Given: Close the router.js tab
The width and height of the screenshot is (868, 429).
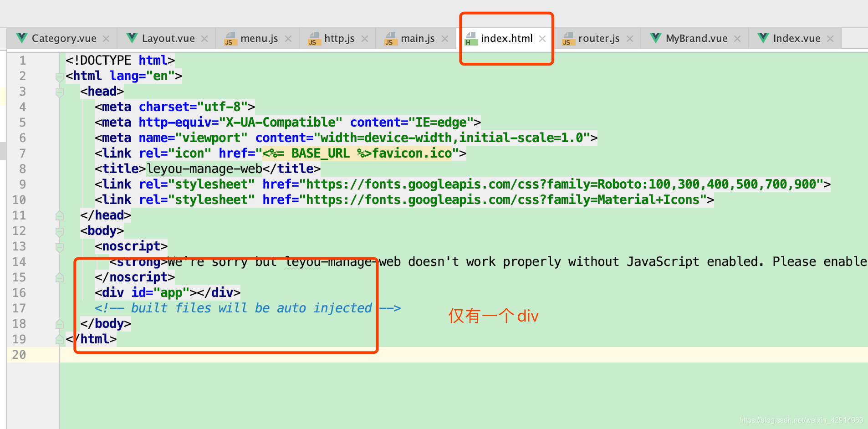Looking at the screenshot, I should tap(630, 39).
